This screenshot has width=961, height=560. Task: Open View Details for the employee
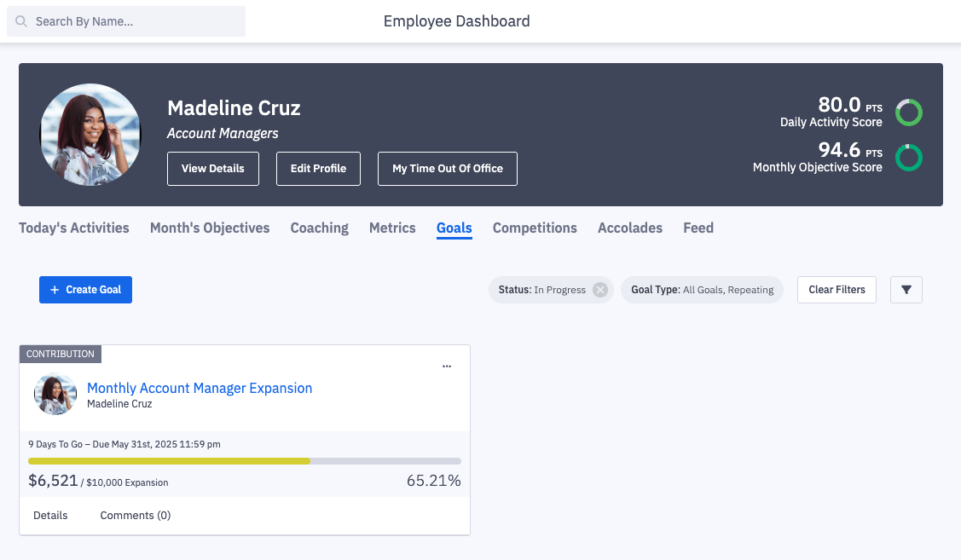(212, 169)
